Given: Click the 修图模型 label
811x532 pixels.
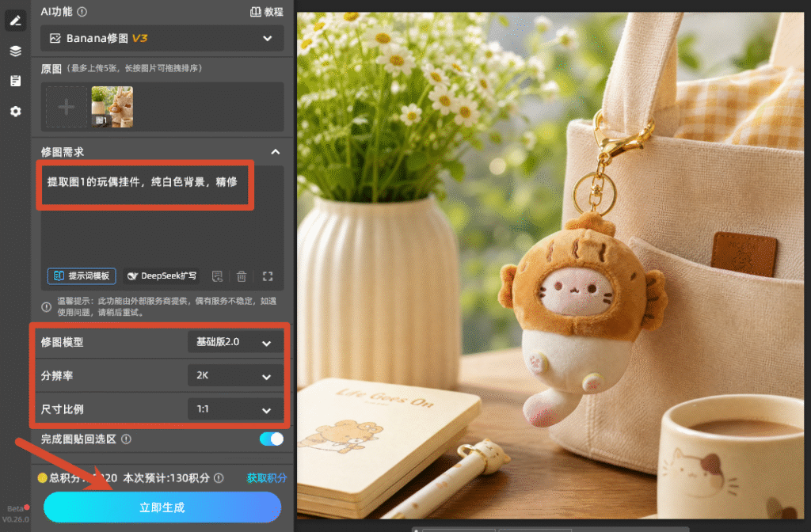Looking at the screenshot, I should click(62, 342).
